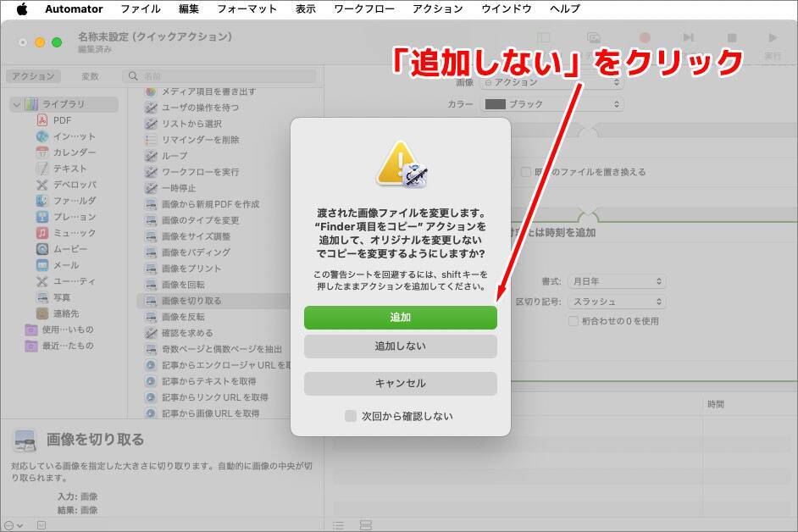Select the PDF library category icon
This screenshot has width=798, height=532.
(42, 120)
